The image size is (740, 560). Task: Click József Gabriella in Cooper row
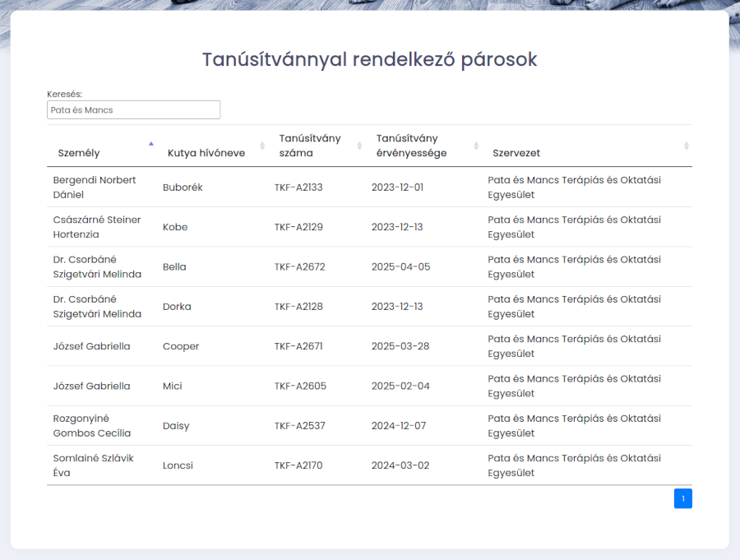click(91, 346)
